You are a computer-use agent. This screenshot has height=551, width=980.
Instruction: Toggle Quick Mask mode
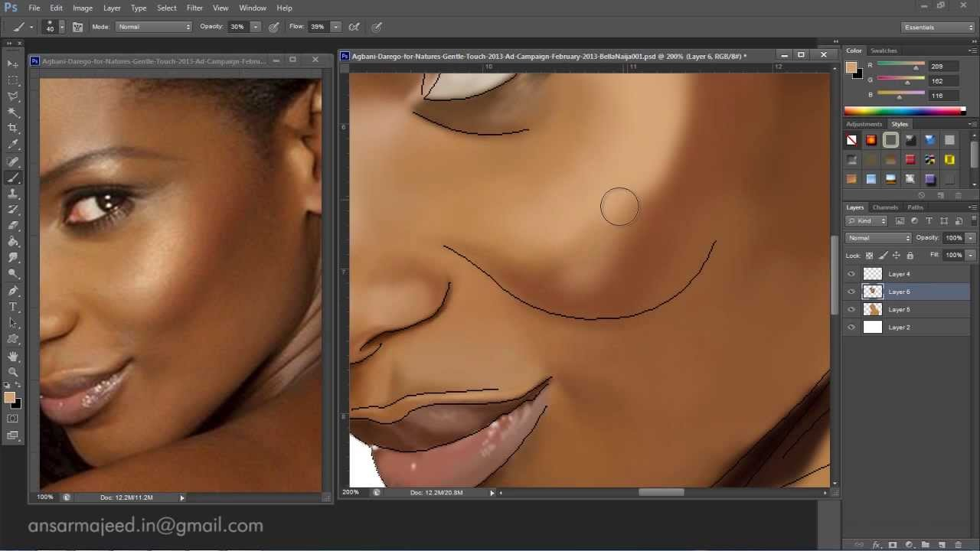click(13, 419)
